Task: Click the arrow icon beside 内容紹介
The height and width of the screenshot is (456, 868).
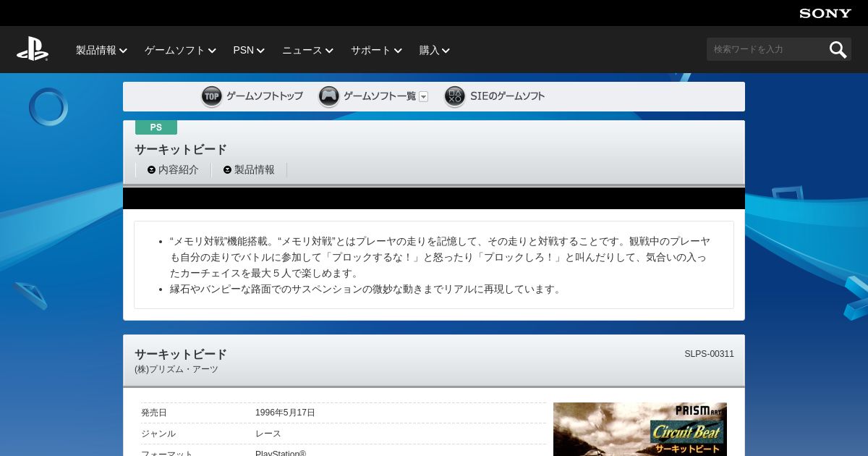Action: 151,170
